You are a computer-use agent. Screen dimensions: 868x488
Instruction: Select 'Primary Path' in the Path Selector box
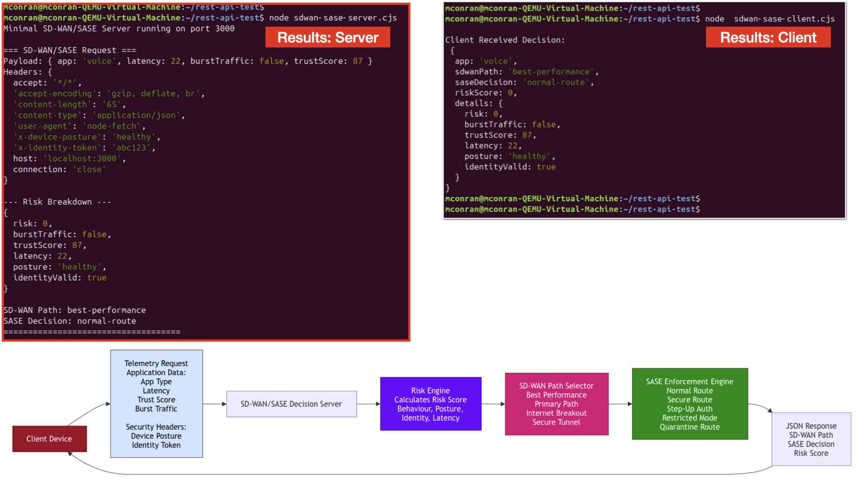(x=557, y=404)
